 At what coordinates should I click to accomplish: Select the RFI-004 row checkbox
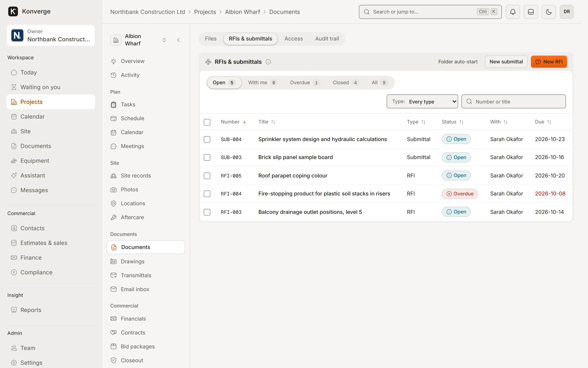tap(207, 194)
